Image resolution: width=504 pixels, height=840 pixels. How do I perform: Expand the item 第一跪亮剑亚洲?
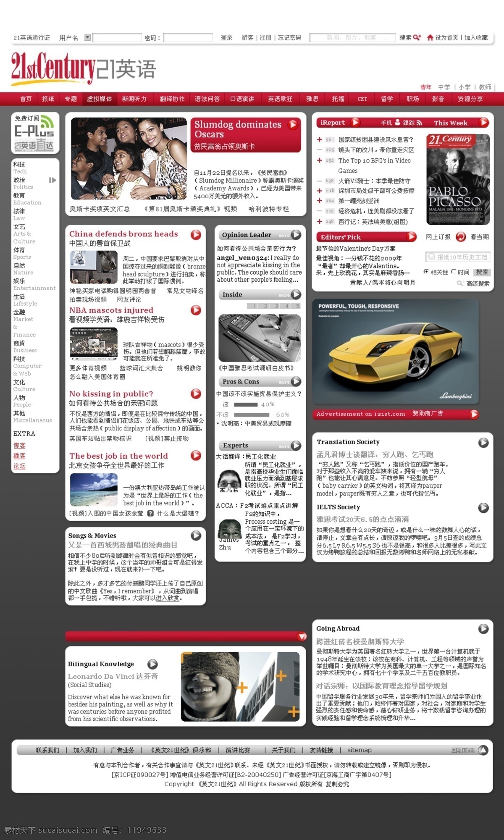(x=320, y=201)
